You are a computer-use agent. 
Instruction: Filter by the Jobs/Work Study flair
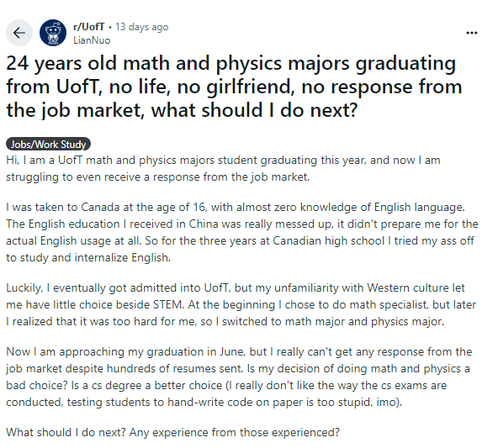point(48,145)
